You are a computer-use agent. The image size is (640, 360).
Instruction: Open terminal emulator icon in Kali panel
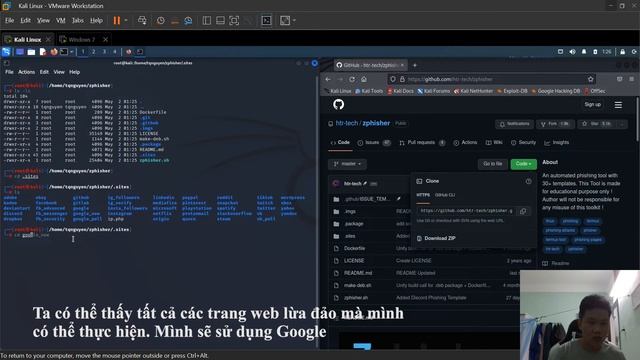click(64, 52)
